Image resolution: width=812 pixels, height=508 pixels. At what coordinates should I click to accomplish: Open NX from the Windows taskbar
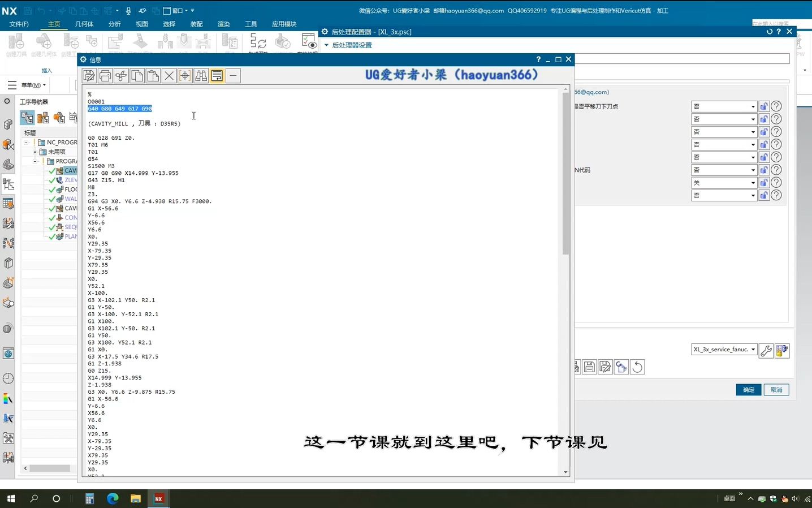(x=159, y=498)
